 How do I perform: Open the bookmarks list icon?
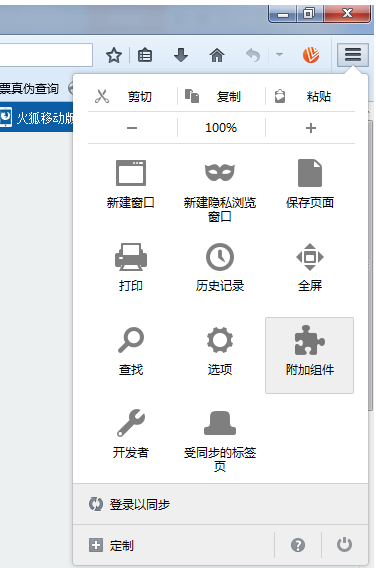pyautogui.click(x=145, y=55)
